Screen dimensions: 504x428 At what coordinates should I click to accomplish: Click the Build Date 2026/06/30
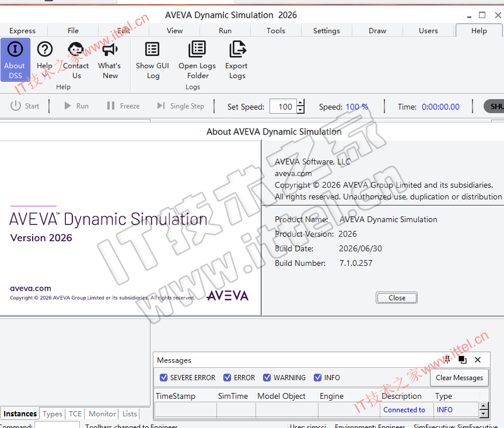(x=360, y=248)
